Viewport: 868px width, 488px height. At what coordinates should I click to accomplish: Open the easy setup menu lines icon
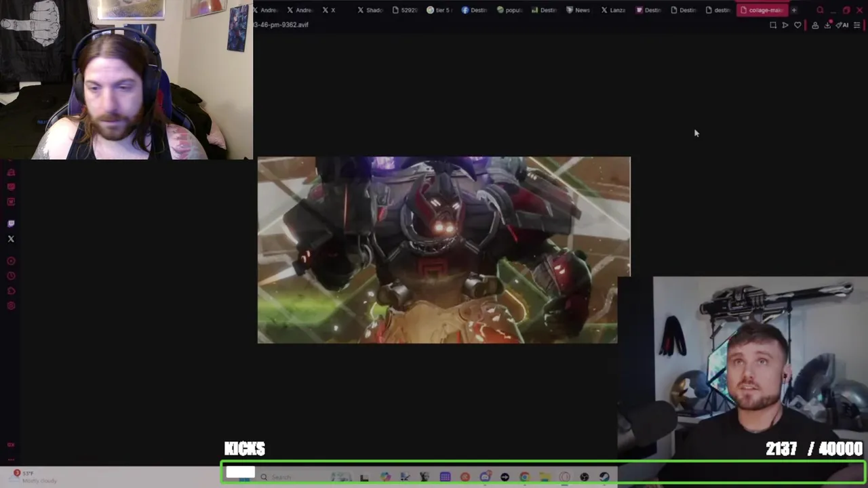857,25
